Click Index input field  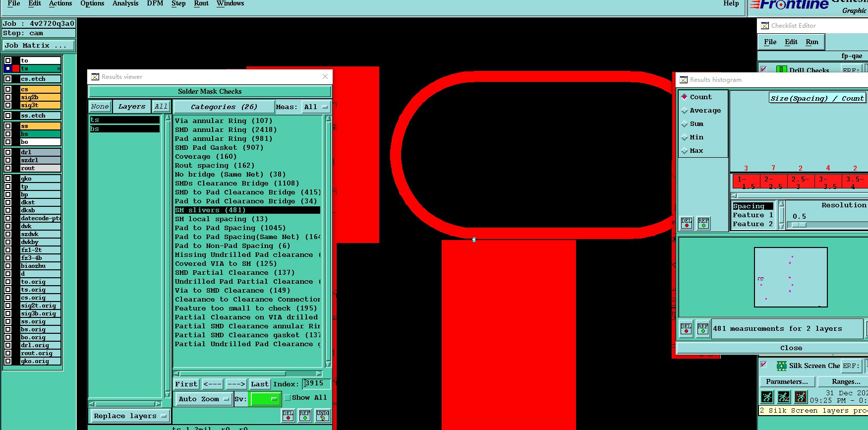pyautogui.click(x=317, y=383)
